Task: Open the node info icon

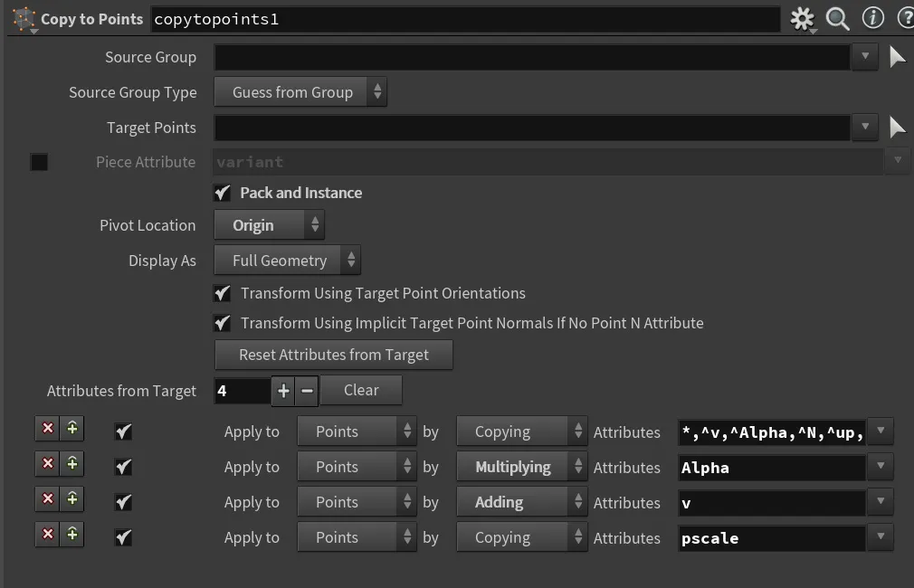Action: tap(872, 18)
